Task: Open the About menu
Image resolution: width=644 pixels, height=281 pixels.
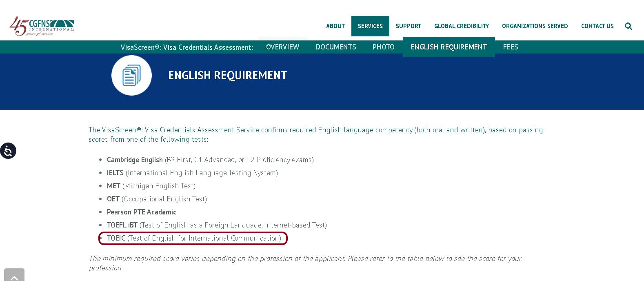Action: 335,26
